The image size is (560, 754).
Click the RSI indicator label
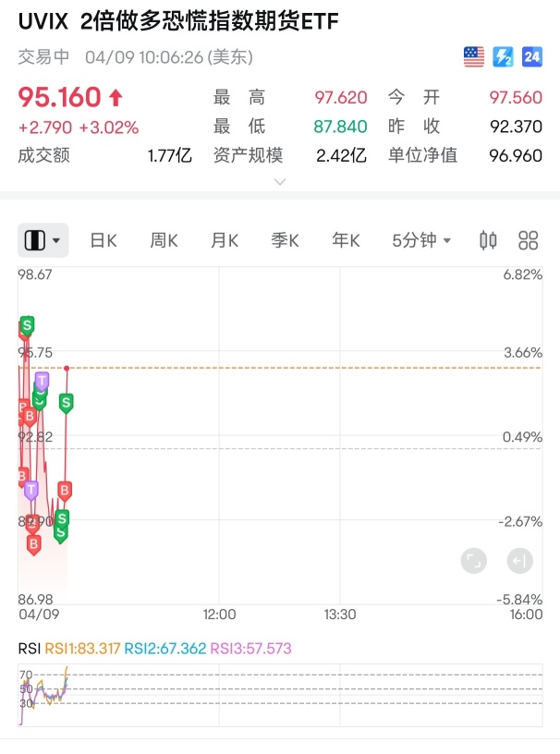29,649
